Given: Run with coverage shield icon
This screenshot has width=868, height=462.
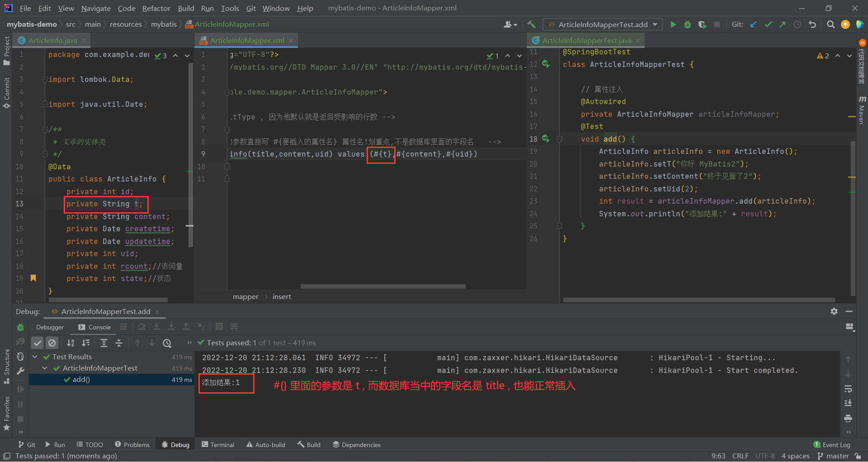Looking at the screenshot, I should (702, 24).
